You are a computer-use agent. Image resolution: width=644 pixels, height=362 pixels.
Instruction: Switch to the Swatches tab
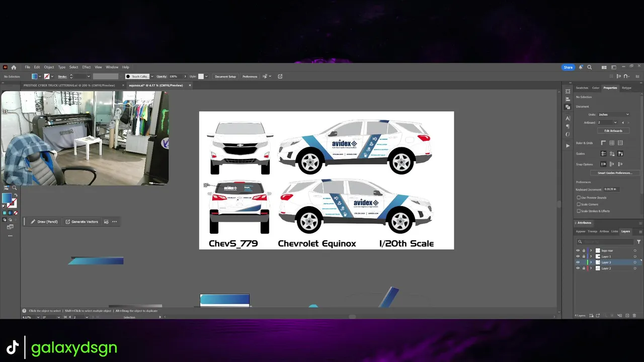click(582, 88)
